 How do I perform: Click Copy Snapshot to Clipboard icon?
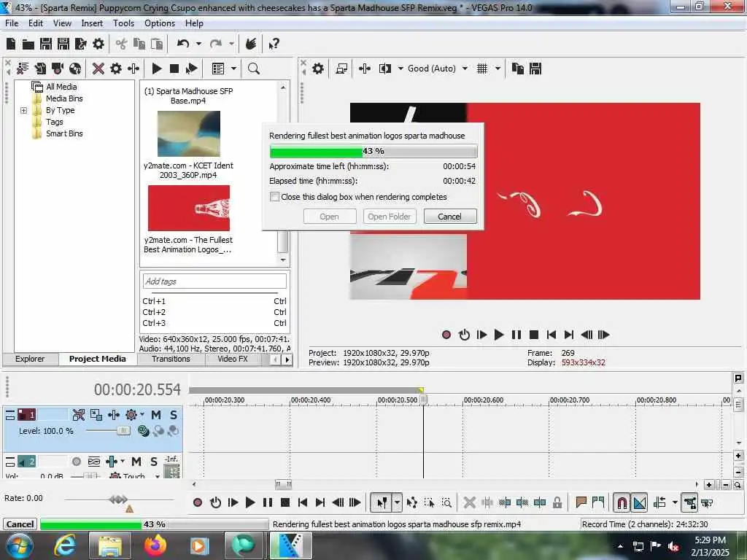coord(518,69)
